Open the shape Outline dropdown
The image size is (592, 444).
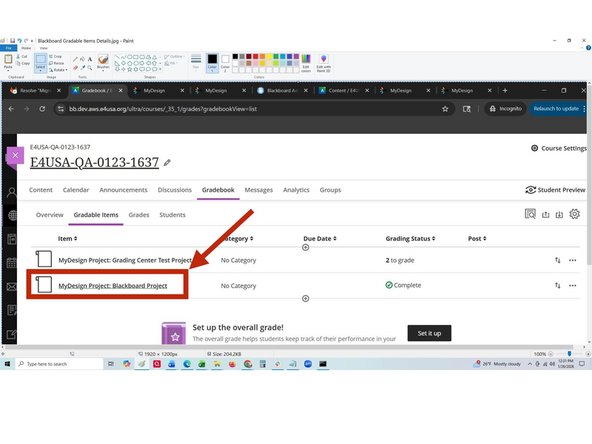(x=174, y=56)
